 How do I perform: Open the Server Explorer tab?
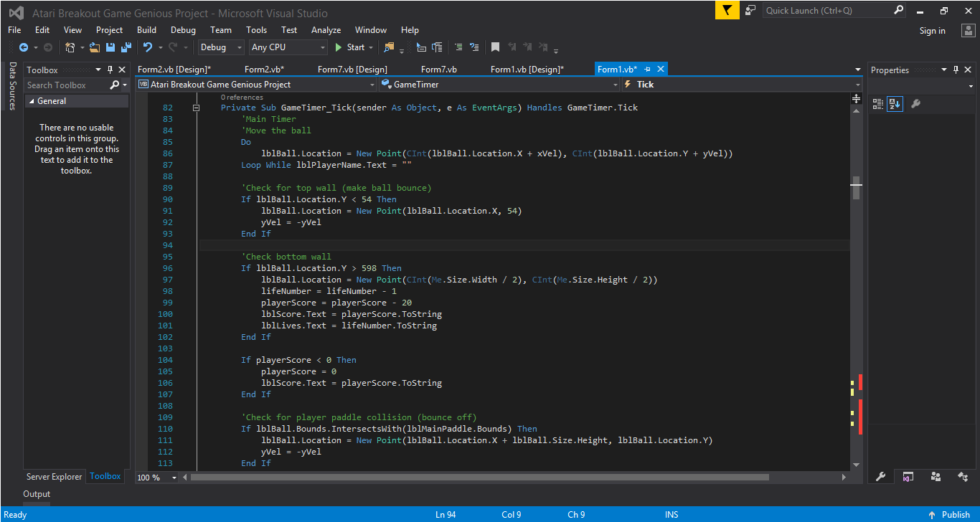point(54,476)
